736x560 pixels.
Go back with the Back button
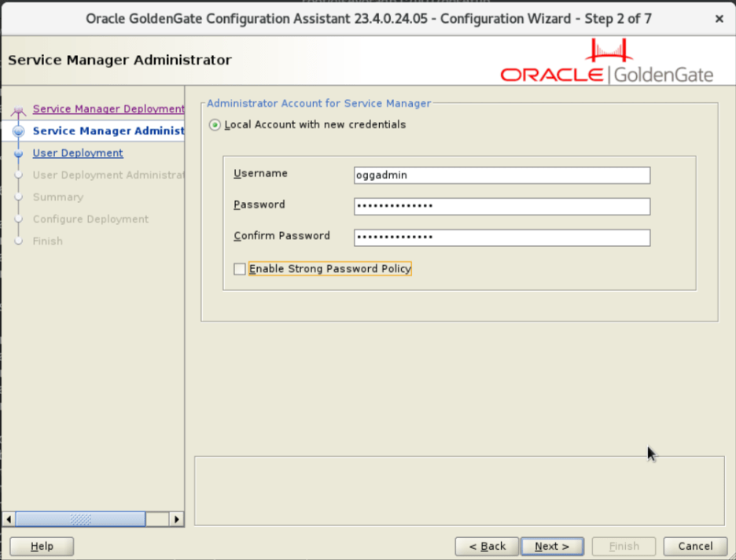point(487,547)
